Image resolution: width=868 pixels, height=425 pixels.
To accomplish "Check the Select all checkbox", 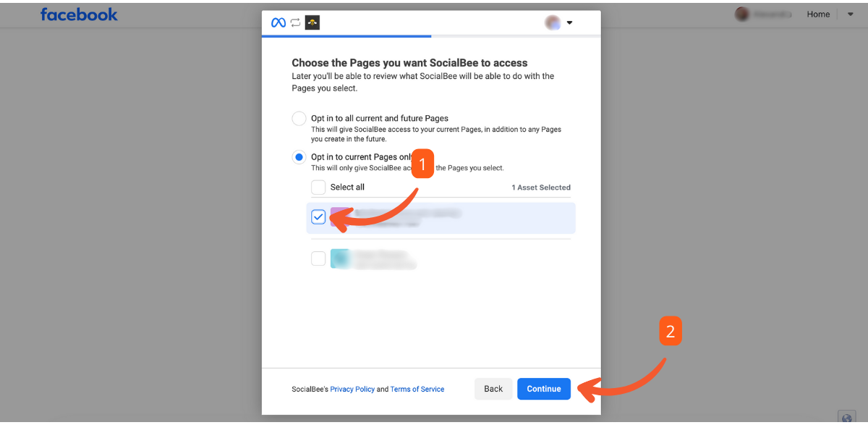I will click(x=318, y=188).
